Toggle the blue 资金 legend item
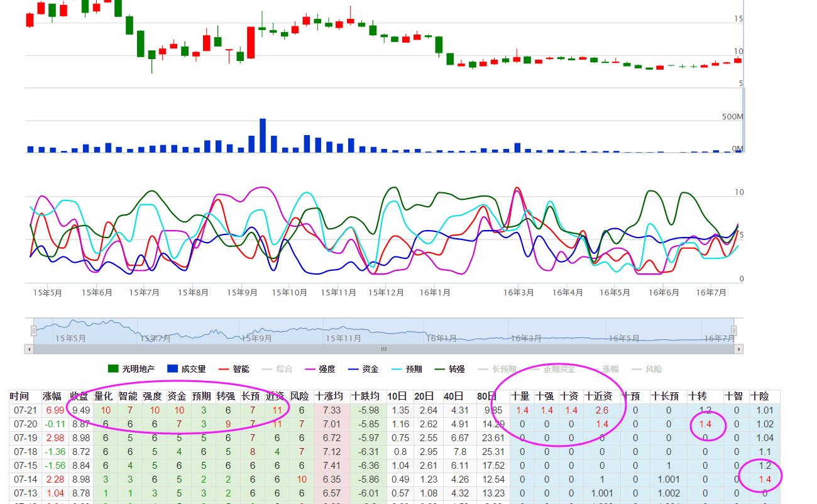The width and height of the screenshot is (817, 504). click(x=363, y=369)
